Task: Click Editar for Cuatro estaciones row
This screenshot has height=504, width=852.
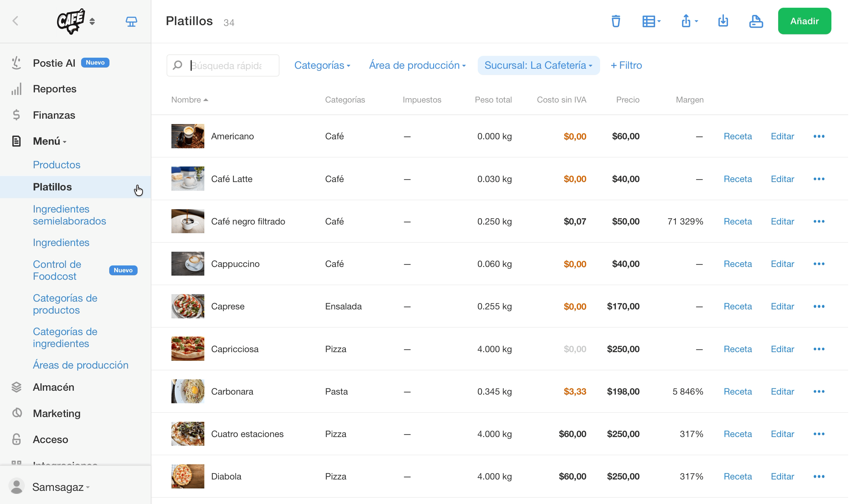Action: [782, 434]
